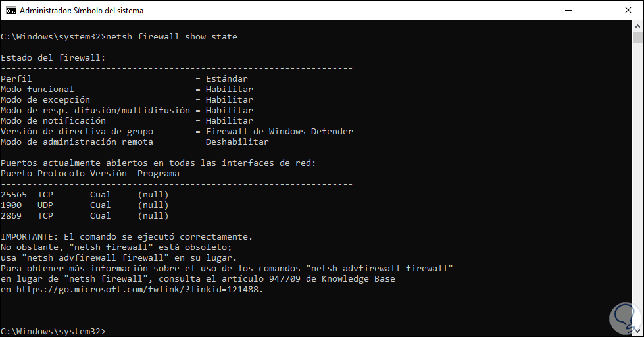Click the port 25565 TCP row
644x337 pixels.
(x=84, y=195)
